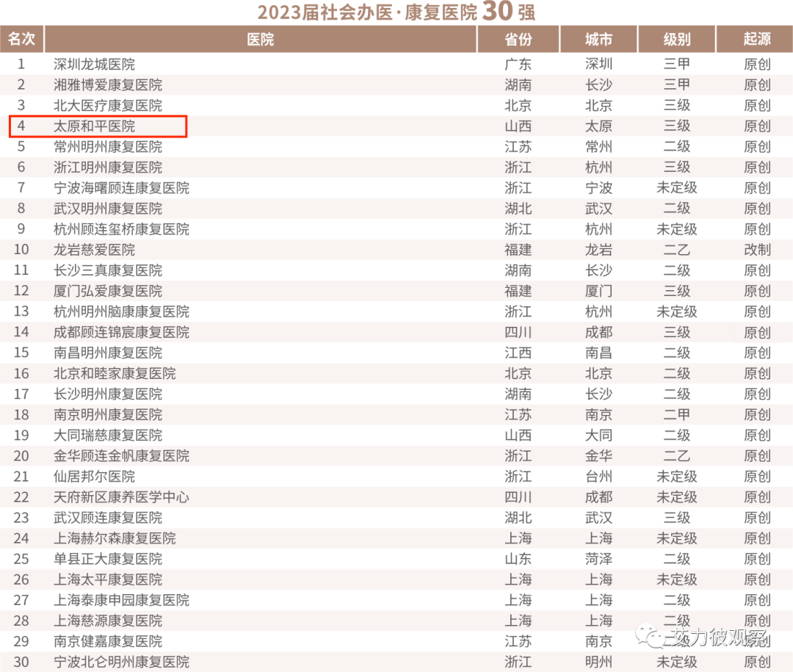Select hospital name 深圳龙城医院
793x672 pixels.
tap(95, 65)
